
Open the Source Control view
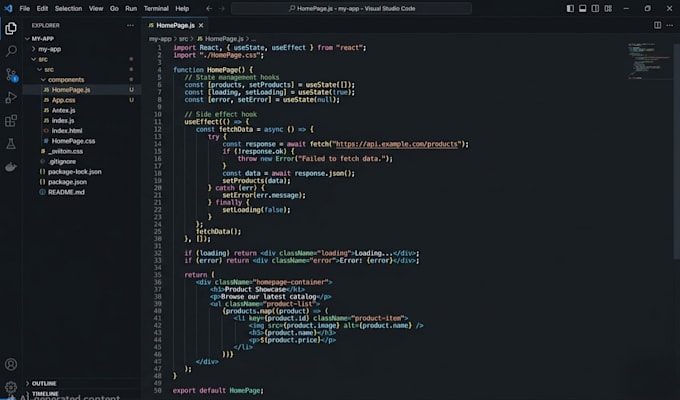(x=11, y=75)
